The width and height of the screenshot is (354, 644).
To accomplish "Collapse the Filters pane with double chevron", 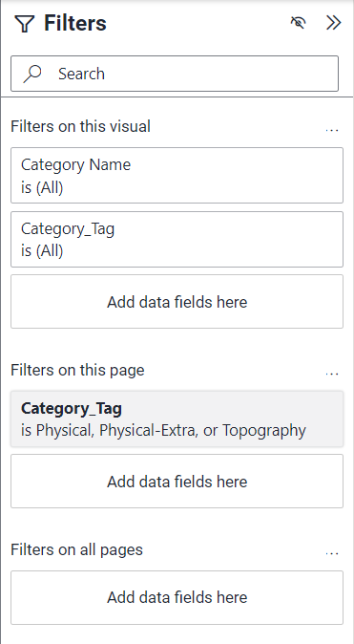I will tap(334, 23).
